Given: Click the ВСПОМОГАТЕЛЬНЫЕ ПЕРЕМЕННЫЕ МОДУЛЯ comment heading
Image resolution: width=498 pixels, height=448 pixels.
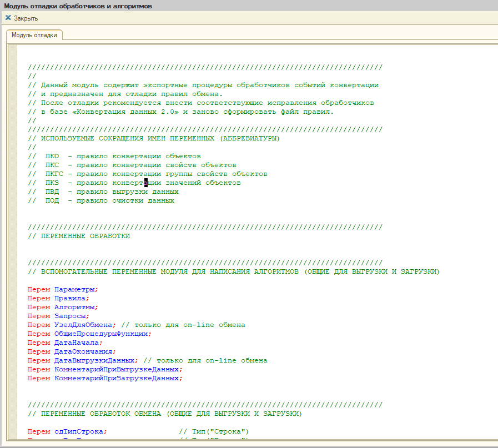Looking at the screenshot, I should point(234,272).
